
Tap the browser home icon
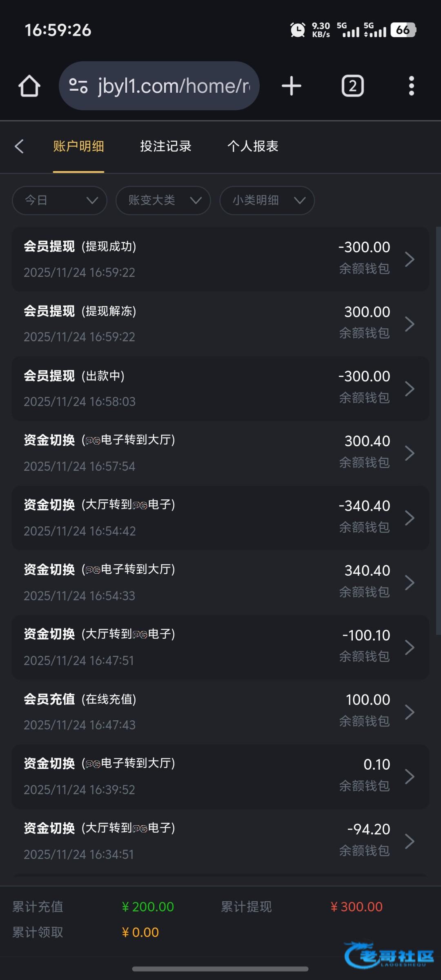pyautogui.click(x=29, y=86)
